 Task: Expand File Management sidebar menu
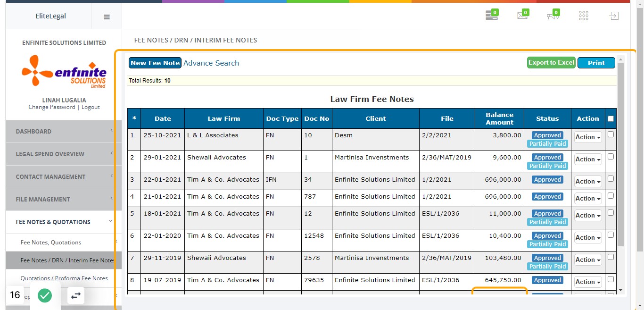tap(64, 199)
